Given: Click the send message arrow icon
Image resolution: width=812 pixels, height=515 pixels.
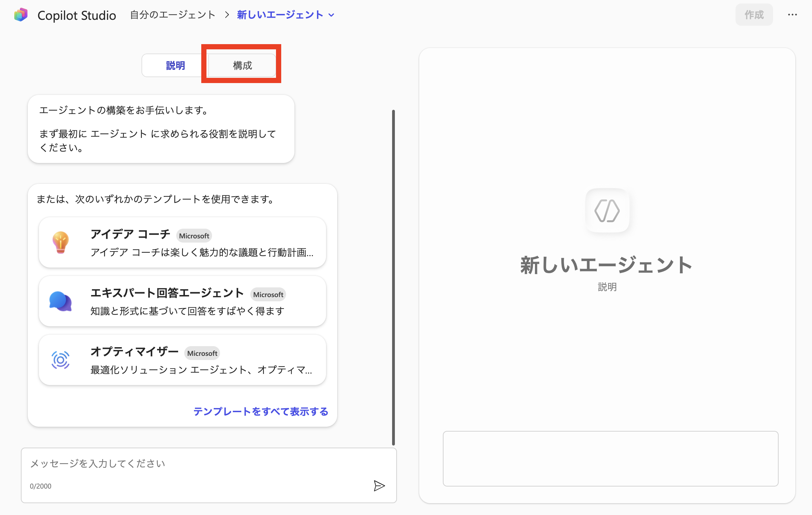Looking at the screenshot, I should pos(380,486).
